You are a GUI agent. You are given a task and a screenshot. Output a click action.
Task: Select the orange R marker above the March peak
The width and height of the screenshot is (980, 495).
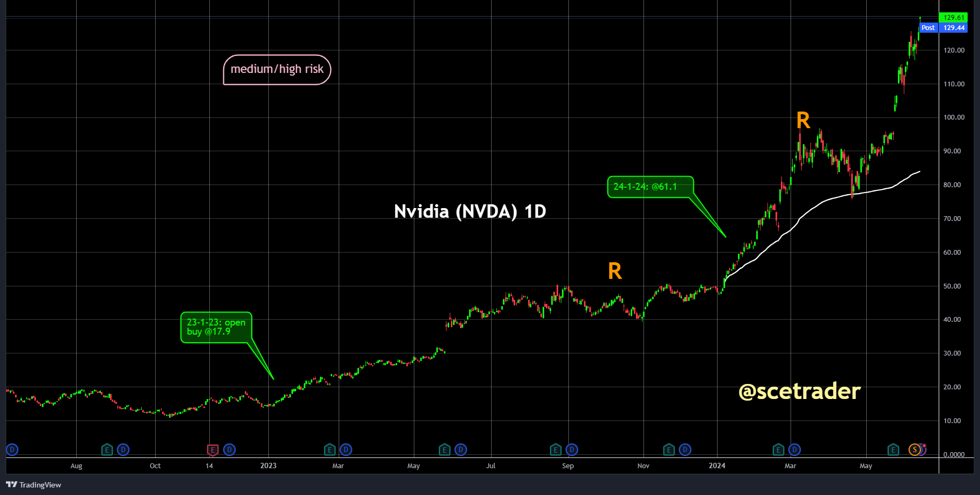pyautogui.click(x=803, y=121)
